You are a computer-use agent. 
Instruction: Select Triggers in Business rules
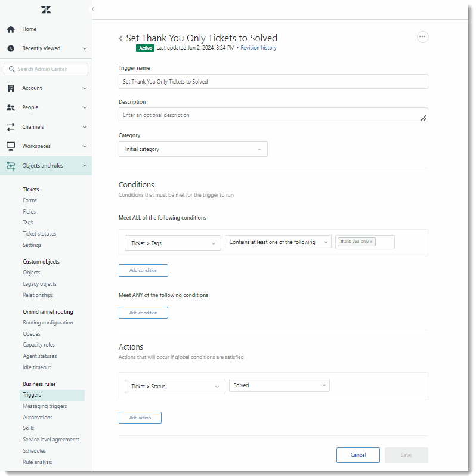pos(52,395)
